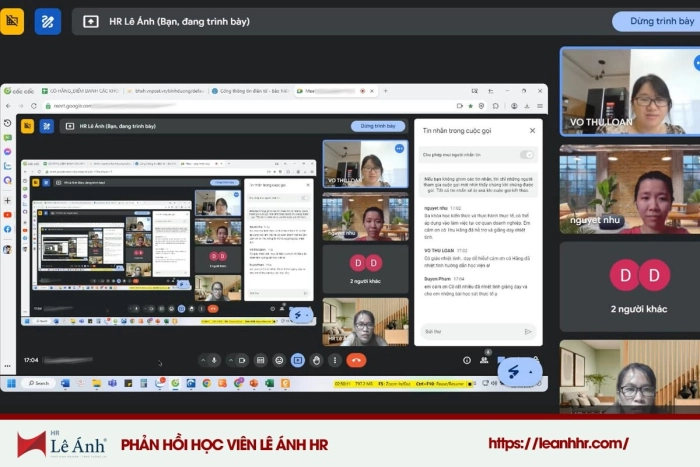Expand camera options arrow beside camera button
The width and height of the screenshot is (700, 467).
pyautogui.click(x=229, y=360)
